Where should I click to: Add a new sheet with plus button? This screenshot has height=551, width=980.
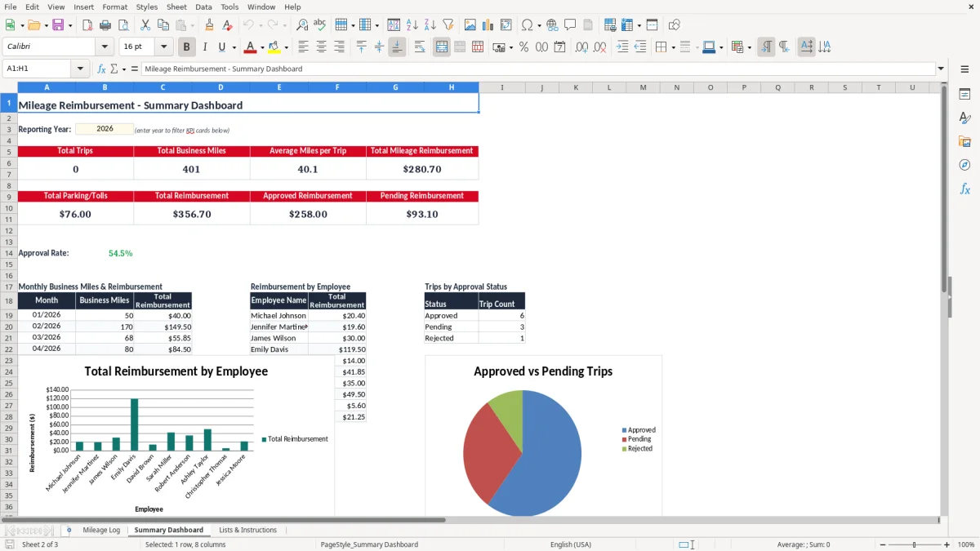[x=69, y=530]
